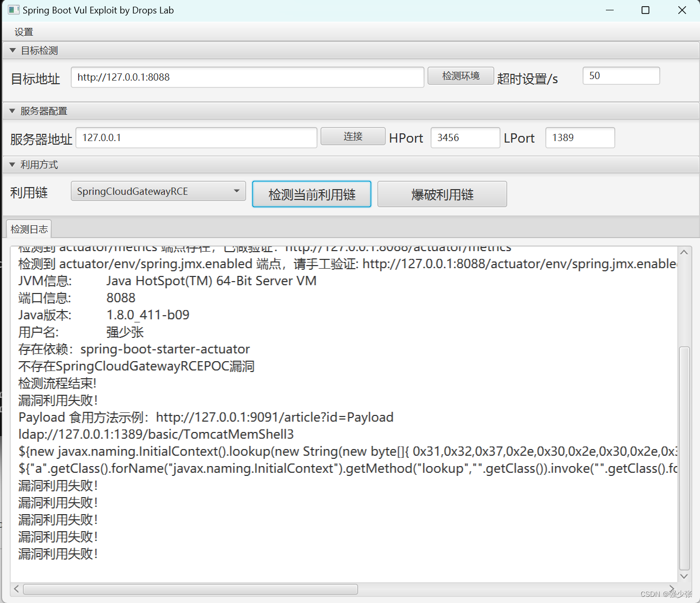700x603 pixels.
Task: Minimize the Spring Boot Vul Exploit window
Action: coord(610,10)
